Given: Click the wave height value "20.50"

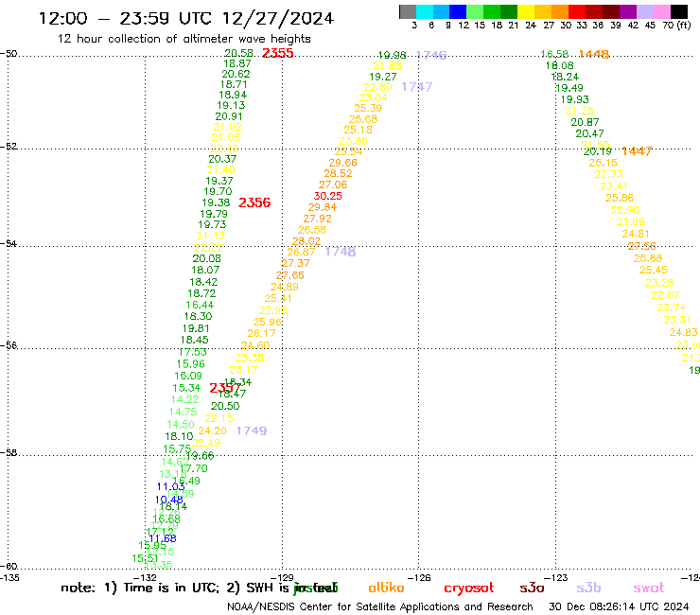Looking at the screenshot, I should [x=225, y=406].
